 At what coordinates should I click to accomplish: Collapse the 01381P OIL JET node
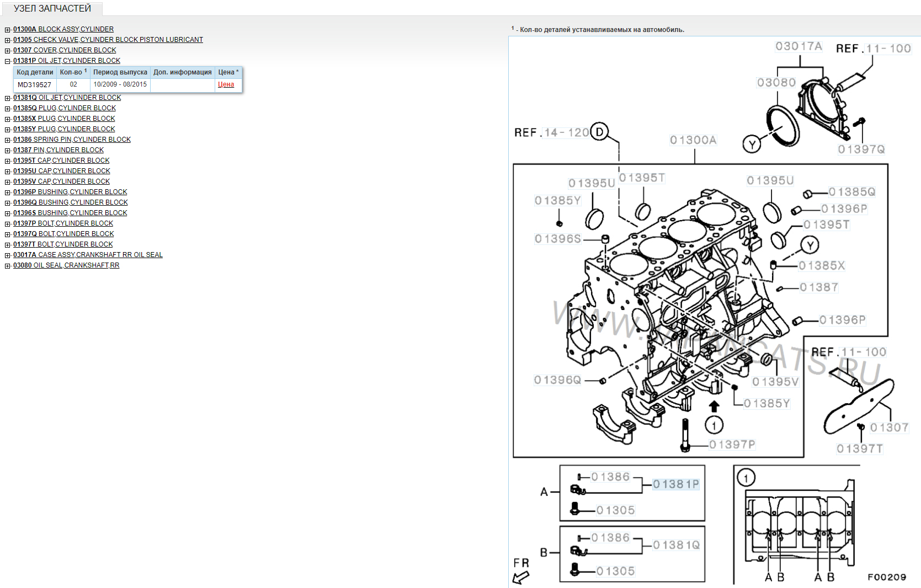8,61
